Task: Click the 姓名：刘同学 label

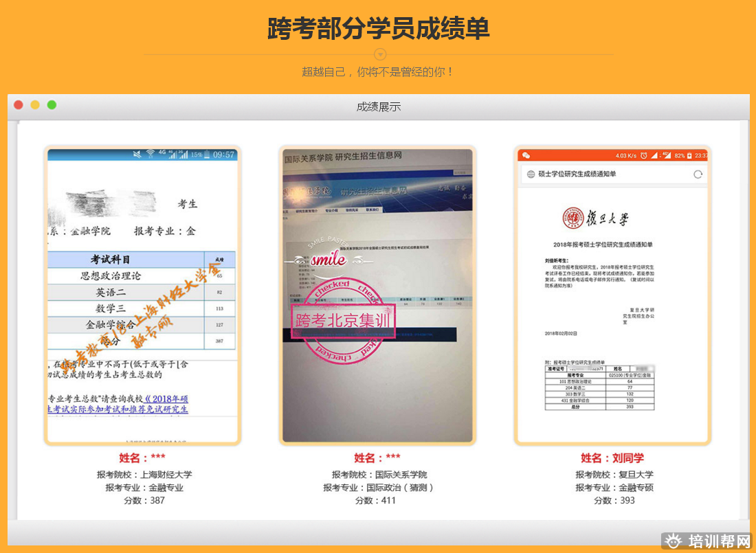Action: [x=612, y=458]
